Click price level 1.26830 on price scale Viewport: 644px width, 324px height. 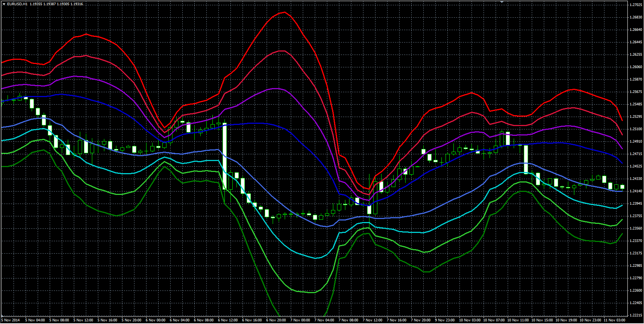coord(636,17)
